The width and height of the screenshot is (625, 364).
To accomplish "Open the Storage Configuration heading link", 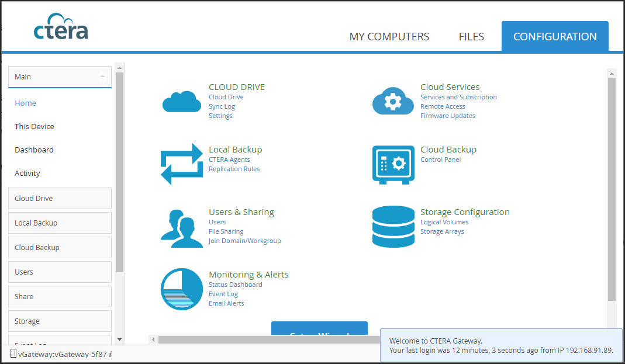I will click(465, 212).
